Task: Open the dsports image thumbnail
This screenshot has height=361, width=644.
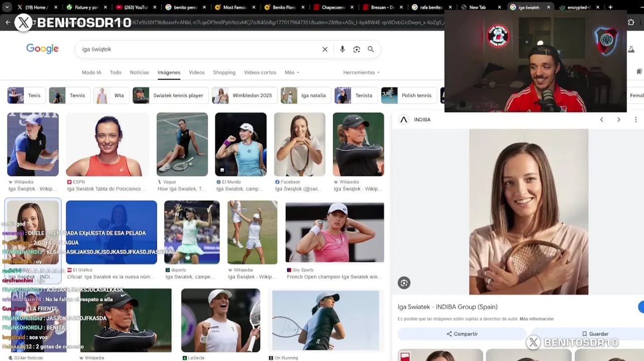Action: pyautogui.click(x=192, y=232)
